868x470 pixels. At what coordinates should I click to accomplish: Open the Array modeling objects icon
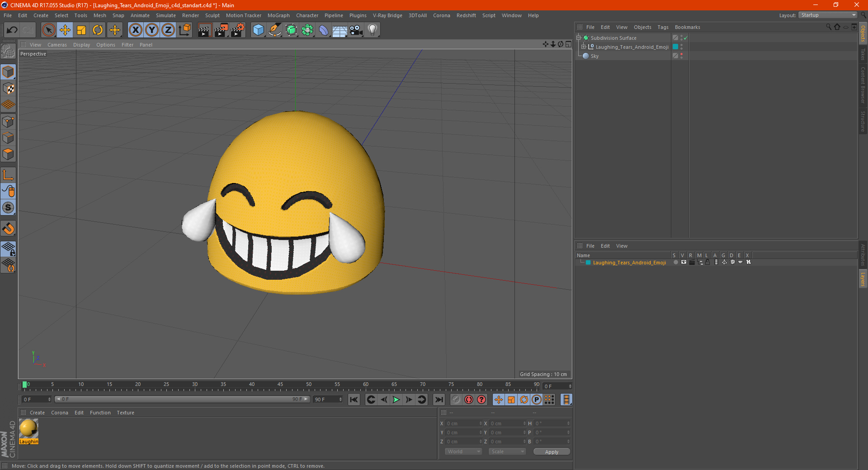pos(307,30)
